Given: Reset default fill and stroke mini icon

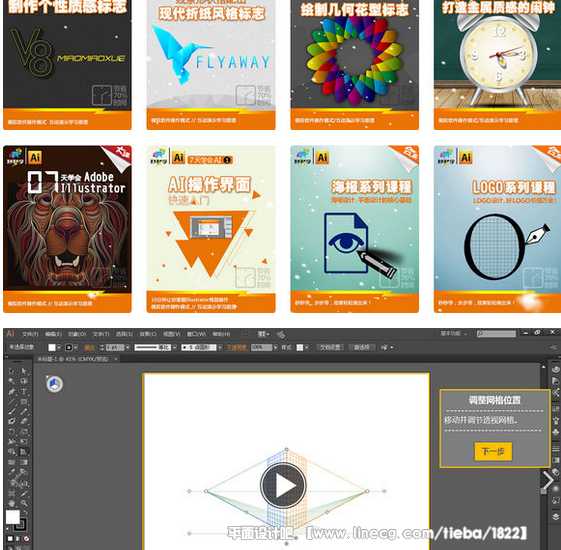Looking at the screenshot, I should tap(8, 529).
